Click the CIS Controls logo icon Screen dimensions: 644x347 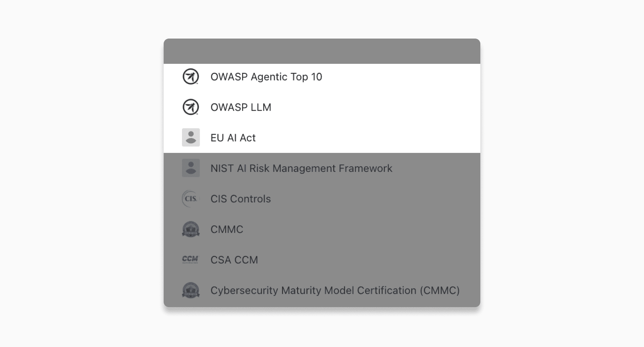coord(191,199)
